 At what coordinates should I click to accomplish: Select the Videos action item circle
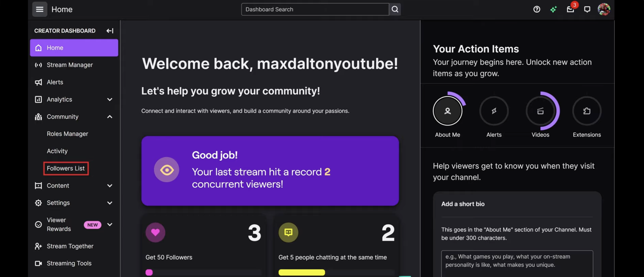pos(540,111)
